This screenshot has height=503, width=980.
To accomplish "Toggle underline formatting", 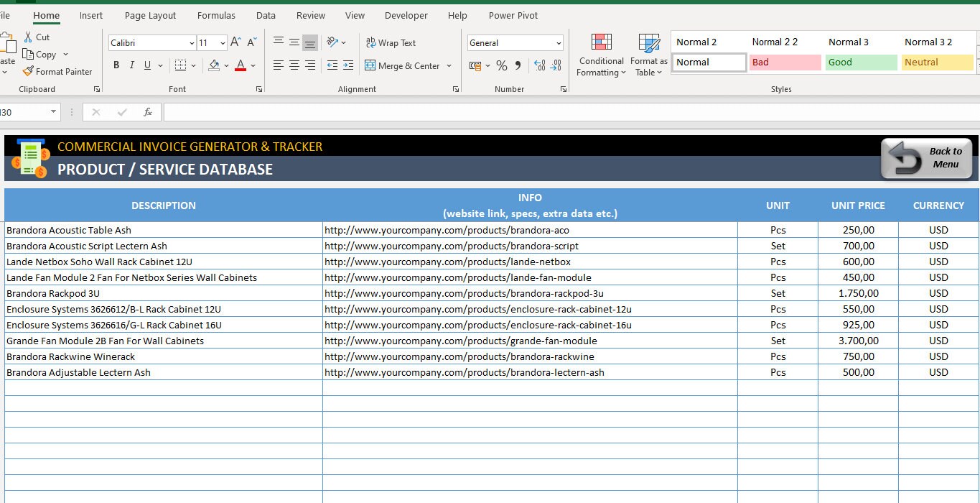I will click(x=148, y=65).
